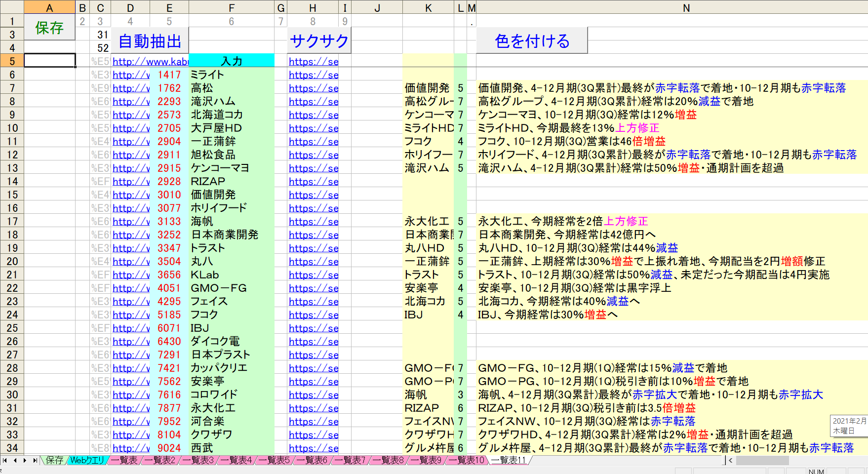This screenshot has width=868, height=474.
Task: Open the http link beside 1417 ミライト
Action: tap(131, 75)
